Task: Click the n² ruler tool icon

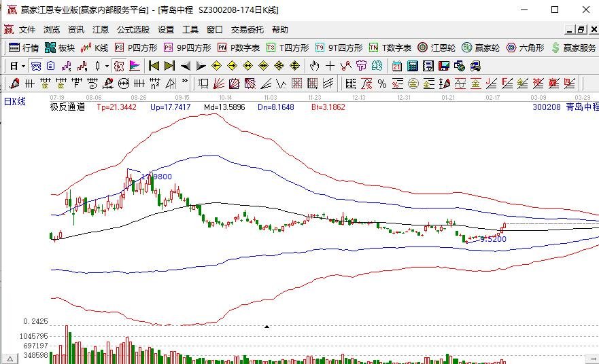Action: click(155, 83)
